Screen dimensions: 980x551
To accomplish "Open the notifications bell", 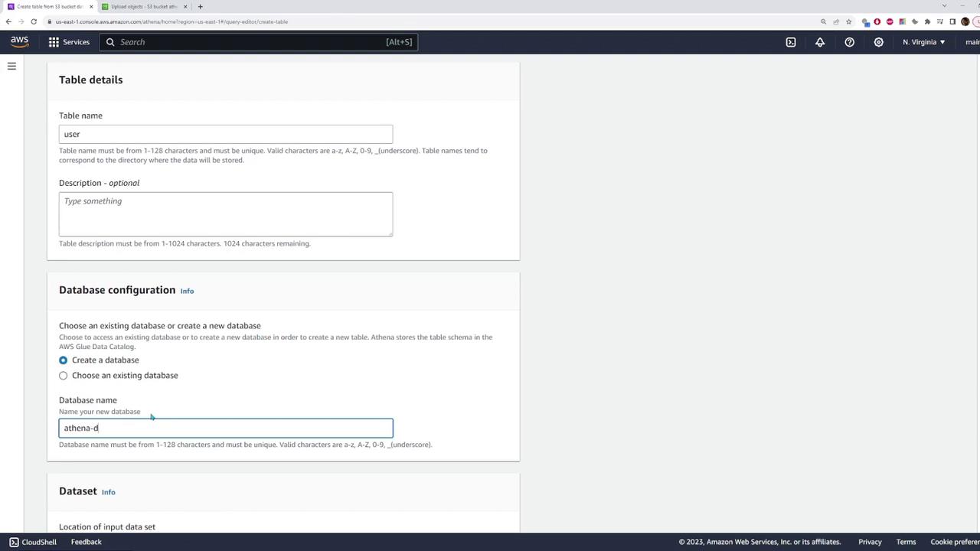I will [820, 42].
